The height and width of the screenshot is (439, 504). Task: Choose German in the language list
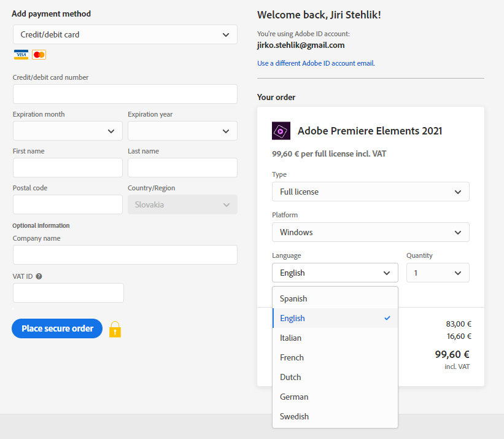coord(294,397)
